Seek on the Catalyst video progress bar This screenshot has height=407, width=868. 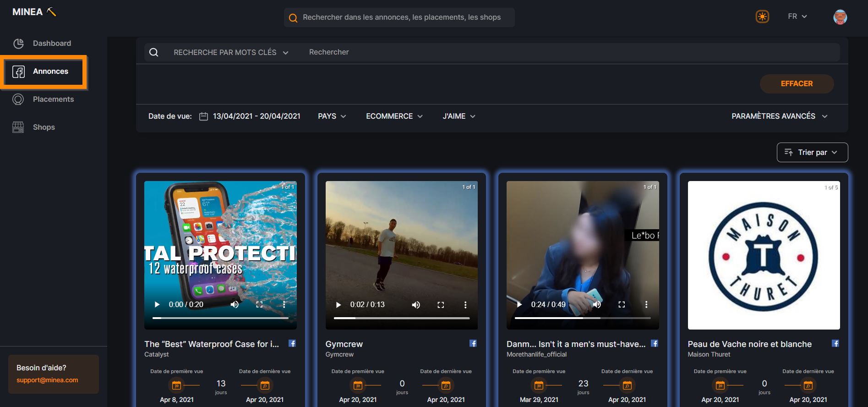[x=220, y=318]
